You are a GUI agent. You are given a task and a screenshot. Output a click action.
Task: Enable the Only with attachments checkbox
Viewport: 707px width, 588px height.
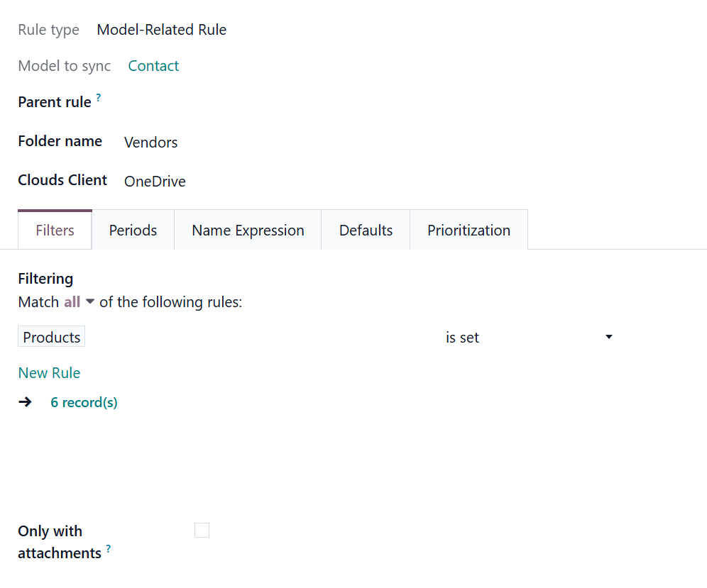(202, 531)
